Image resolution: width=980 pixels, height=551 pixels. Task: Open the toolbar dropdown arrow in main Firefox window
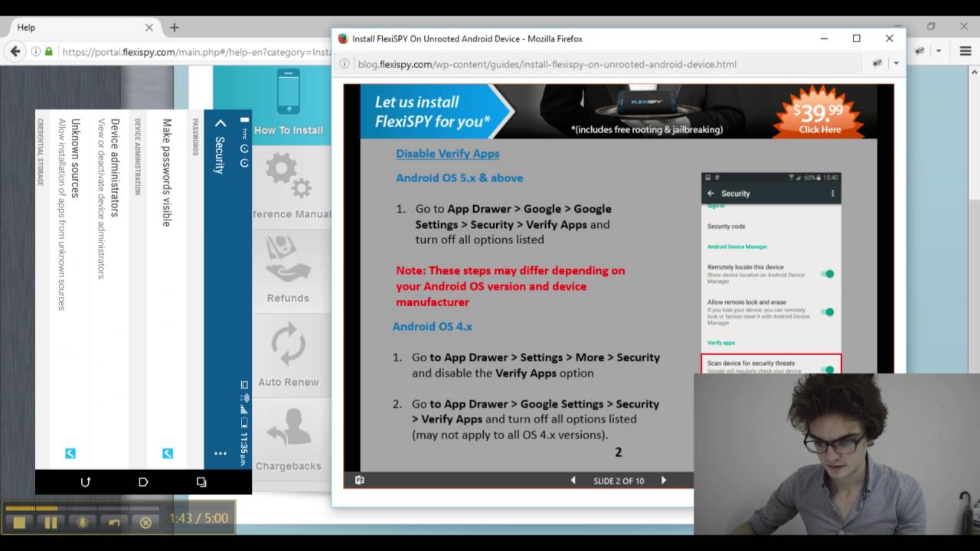[939, 51]
